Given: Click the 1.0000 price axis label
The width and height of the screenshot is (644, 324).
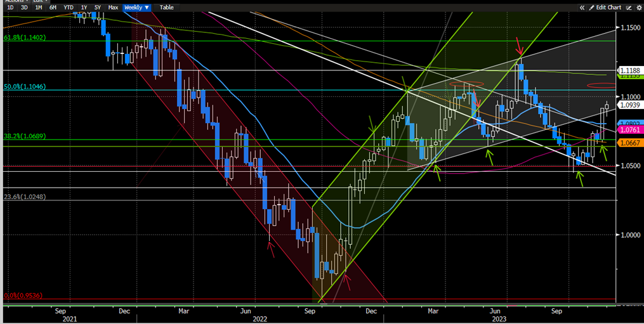Looking at the screenshot, I should (x=630, y=235).
